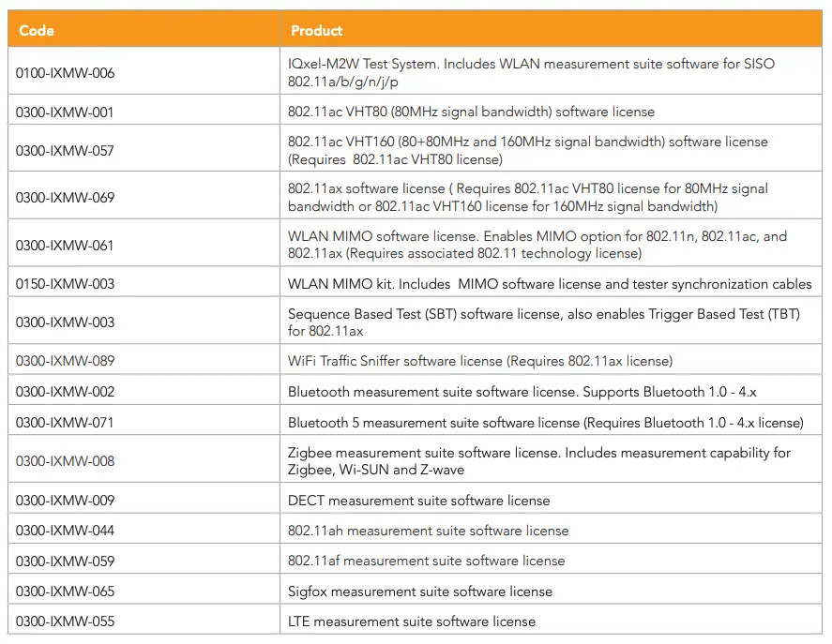This screenshot has width=832, height=644.
Task: Click the 802.11ac VHT80 software license text
Action: point(471,112)
